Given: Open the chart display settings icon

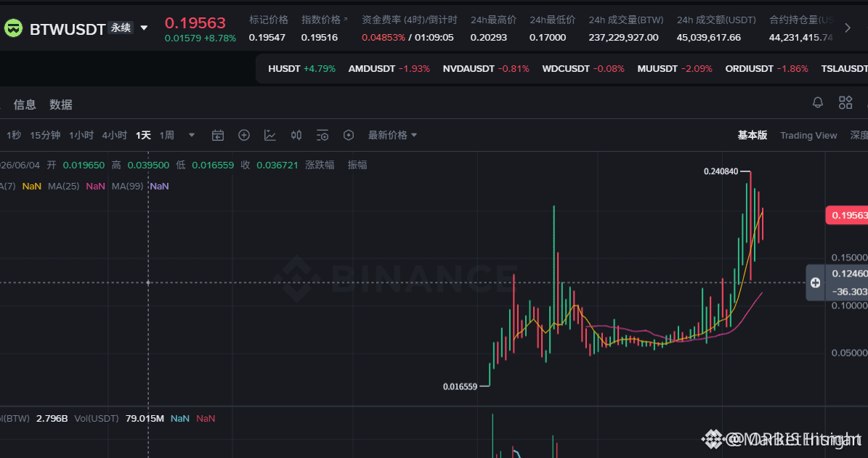Looking at the screenshot, I should 323,135.
